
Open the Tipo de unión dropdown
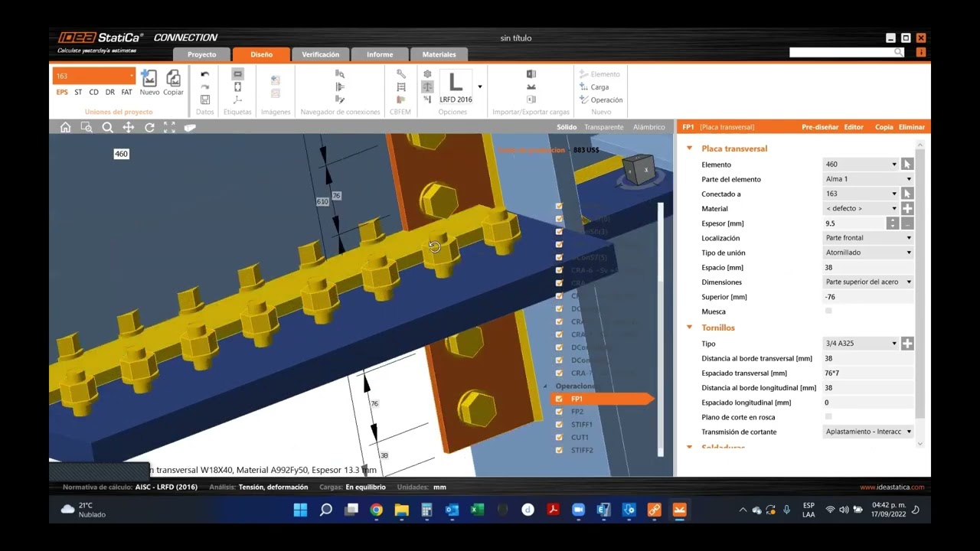(x=909, y=253)
